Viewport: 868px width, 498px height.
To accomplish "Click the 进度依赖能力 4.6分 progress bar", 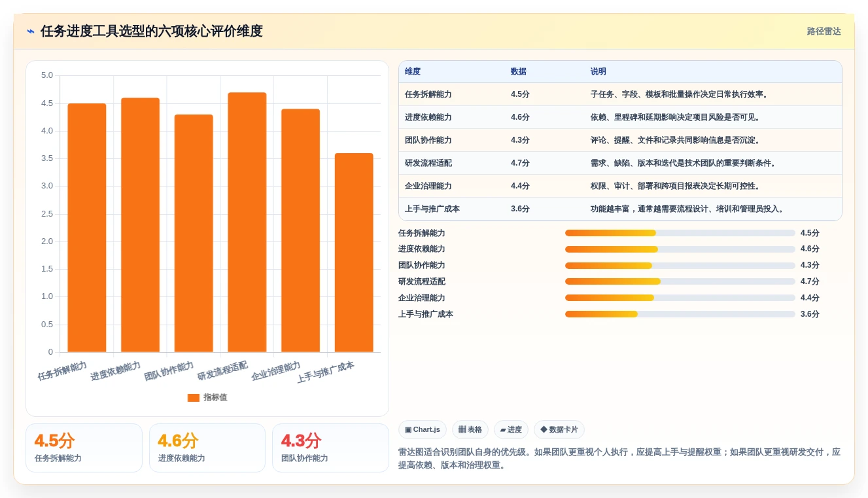I will [x=680, y=249].
